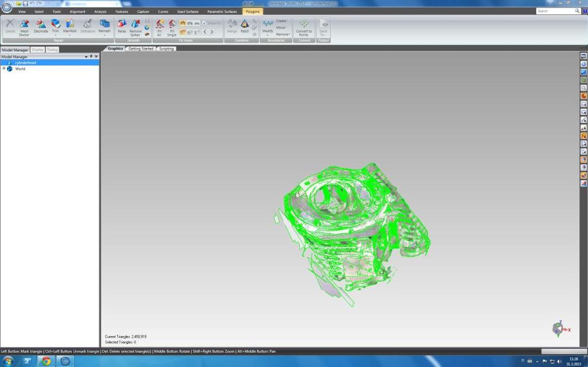This screenshot has height=367, width=588.
Task: Open the Display panel tab
Action: [x=37, y=49]
